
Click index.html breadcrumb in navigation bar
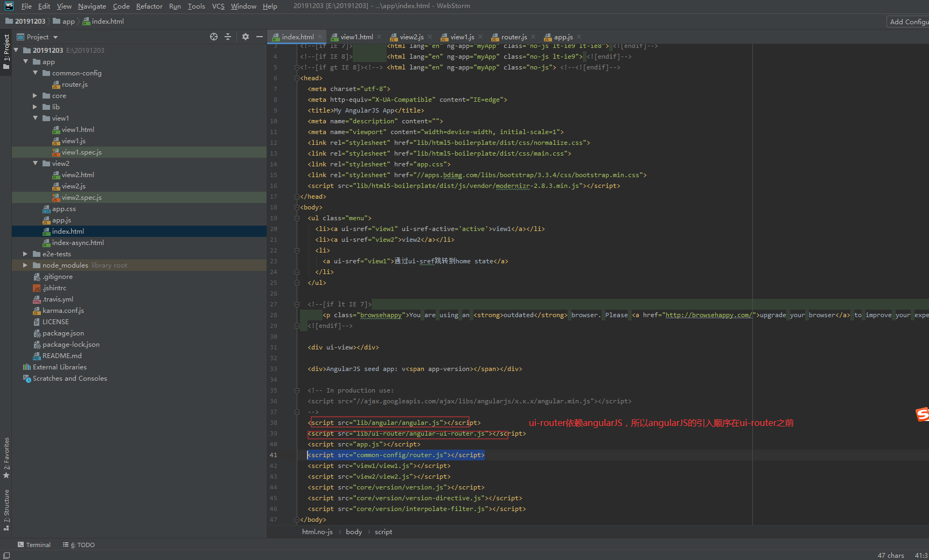coord(108,21)
